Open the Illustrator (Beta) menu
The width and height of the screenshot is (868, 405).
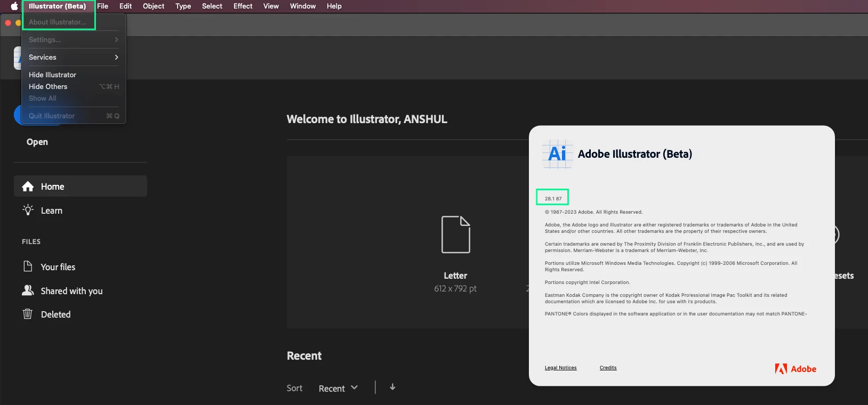tap(57, 6)
